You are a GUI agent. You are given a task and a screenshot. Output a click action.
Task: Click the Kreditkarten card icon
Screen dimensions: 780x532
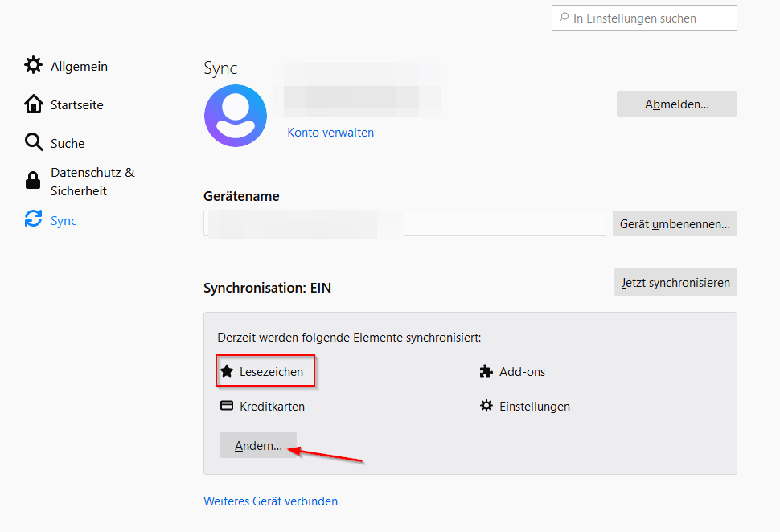(227, 406)
